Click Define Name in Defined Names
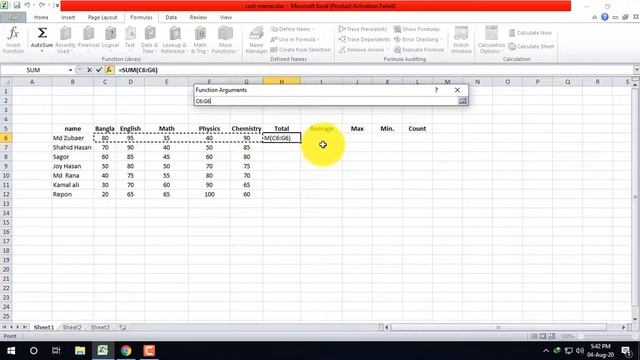Screen dimensions: 640x360 pos(293,29)
